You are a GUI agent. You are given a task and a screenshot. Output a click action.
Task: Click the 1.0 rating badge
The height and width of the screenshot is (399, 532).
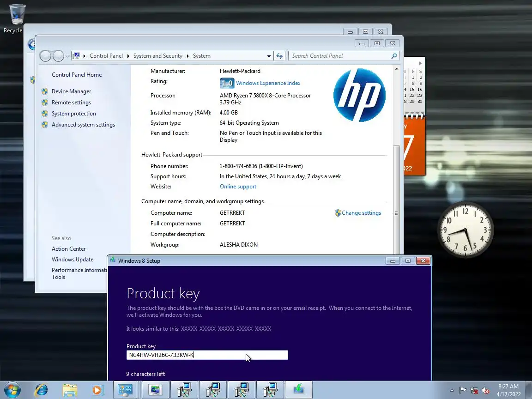[227, 83]
